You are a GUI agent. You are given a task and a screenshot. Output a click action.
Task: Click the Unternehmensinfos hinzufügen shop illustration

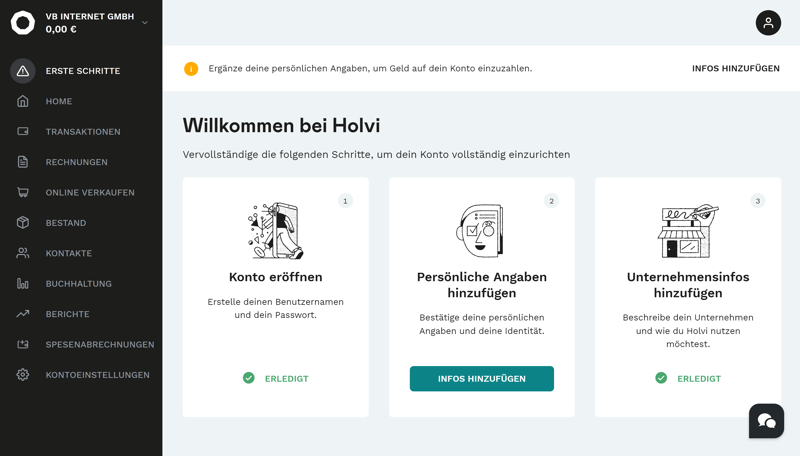688,231
